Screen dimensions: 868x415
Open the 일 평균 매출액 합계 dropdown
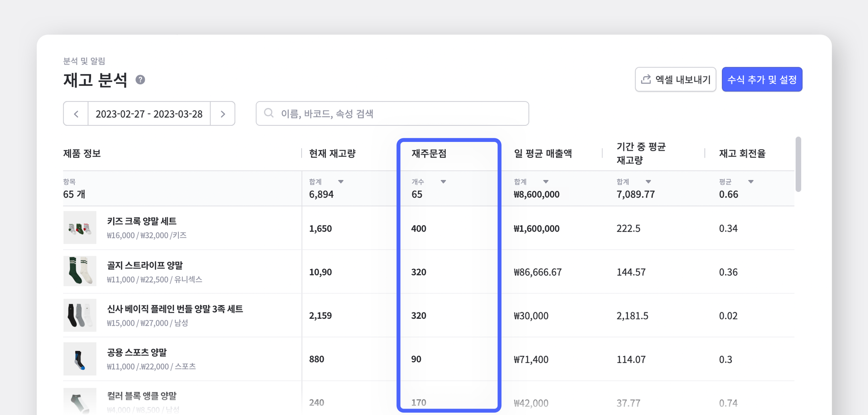[546, 182]
